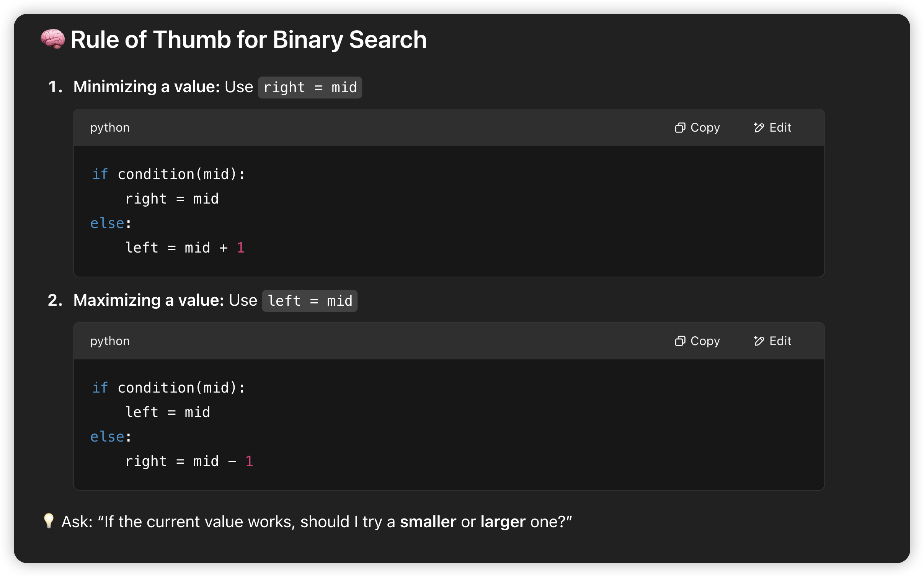Click the copy icon in first code block
The width and height of the screenshot is (924, 577).
click(x=680, y=127)
